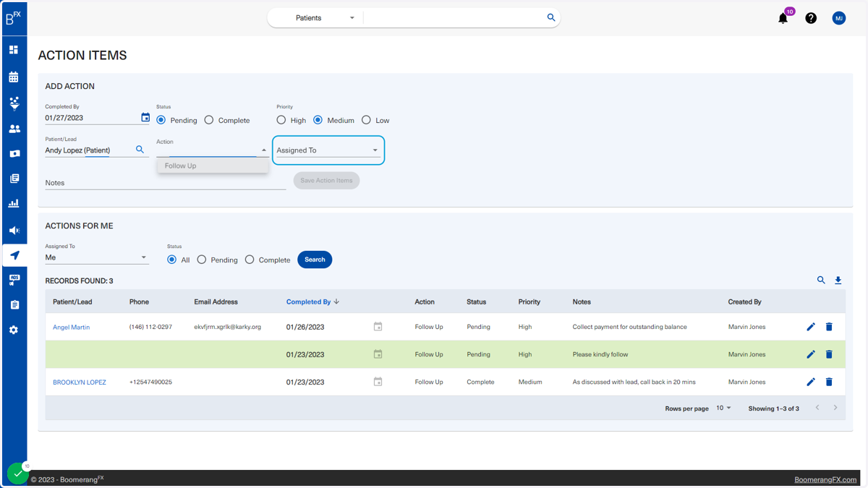868x488 pixels.
Task: Set priority to High
Action: click(x=281, y=120)
